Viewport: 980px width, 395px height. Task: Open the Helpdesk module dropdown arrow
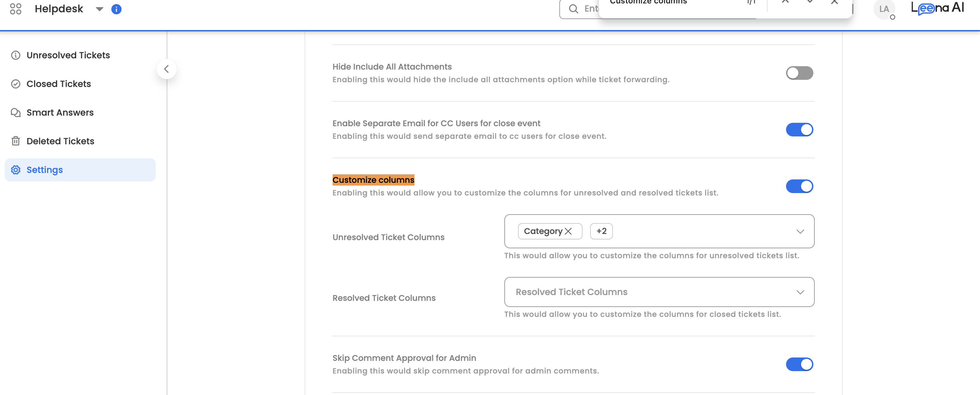99,9
